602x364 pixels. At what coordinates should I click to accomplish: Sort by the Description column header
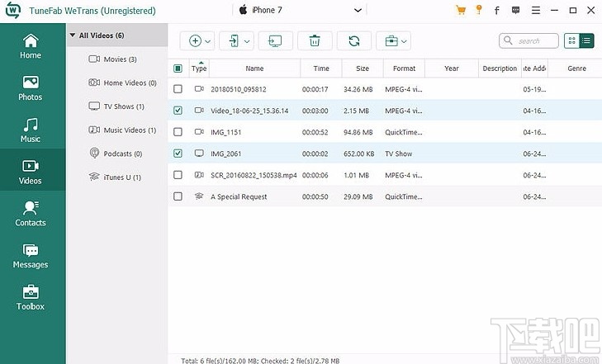(x=500, y=69)
